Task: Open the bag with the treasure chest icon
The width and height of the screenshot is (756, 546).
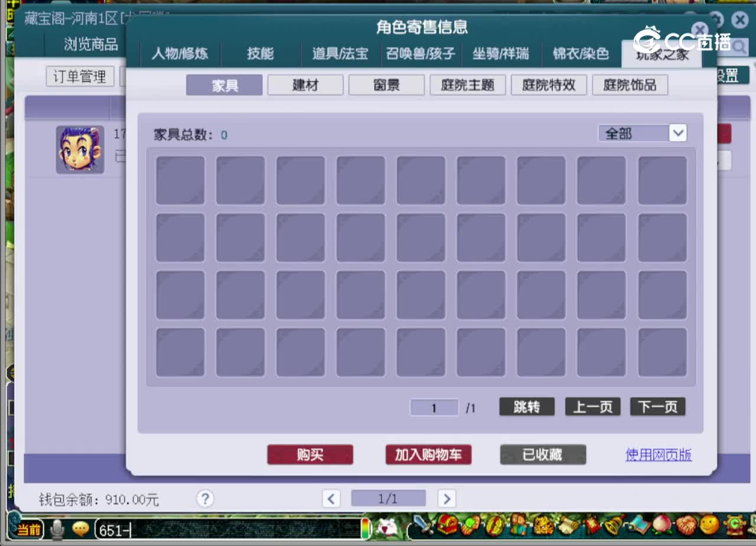Action: pos(447,525)
